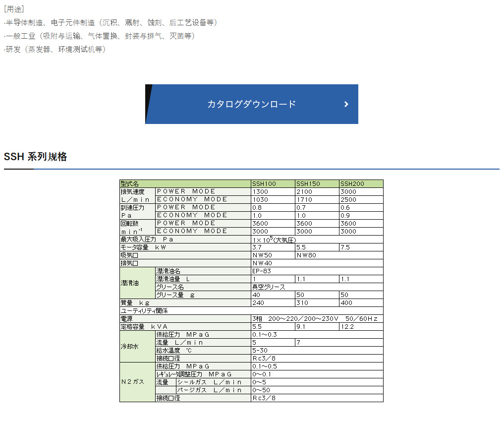Screen dimensions: 504x423
Task: Select the SSH100 column header
Action: (273, 183)
